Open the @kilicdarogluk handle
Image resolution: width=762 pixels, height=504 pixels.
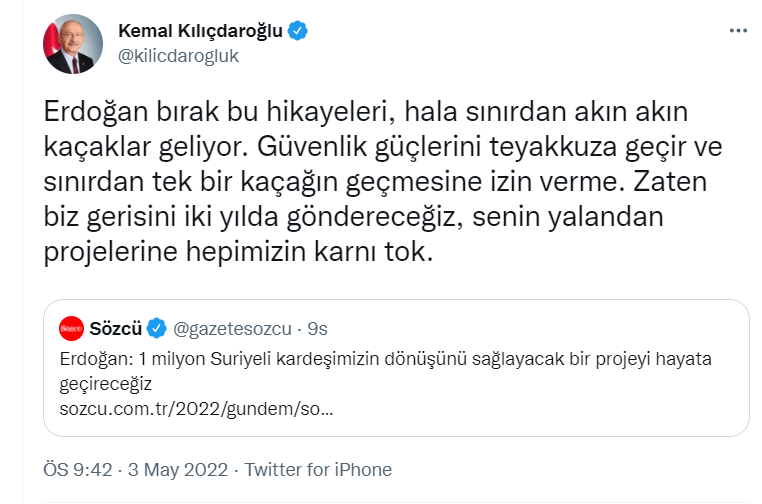click(178, 55)
